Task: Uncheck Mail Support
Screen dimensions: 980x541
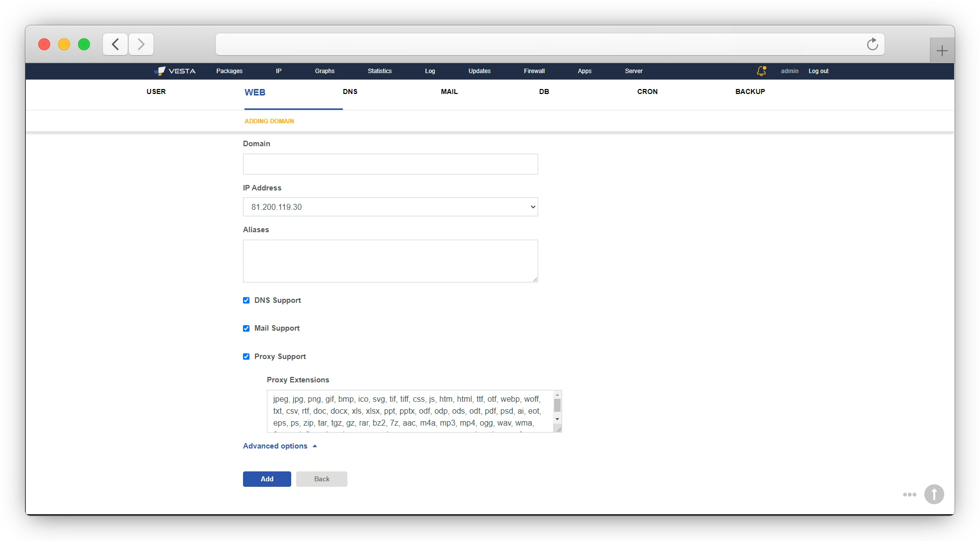Action: coord(246,328)
